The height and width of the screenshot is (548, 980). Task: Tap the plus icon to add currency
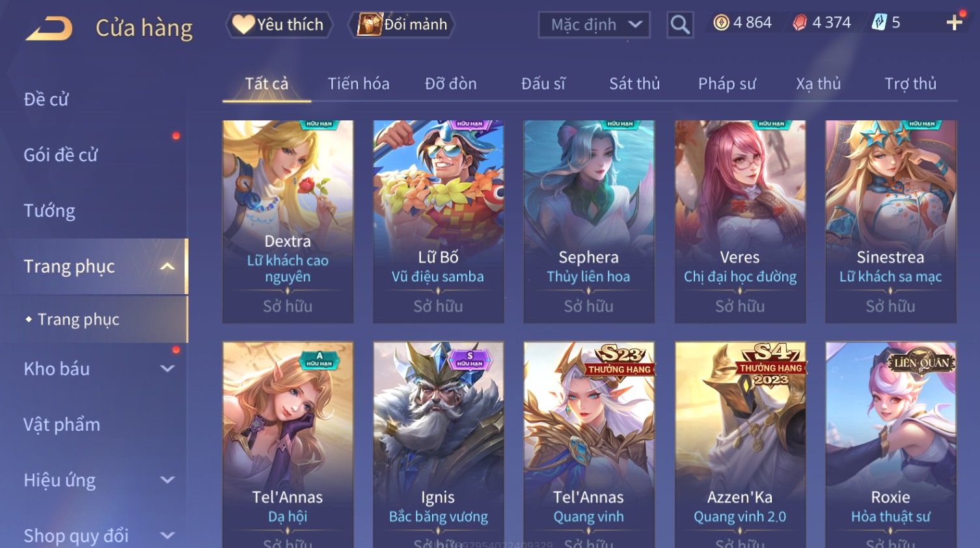[955, 23]
